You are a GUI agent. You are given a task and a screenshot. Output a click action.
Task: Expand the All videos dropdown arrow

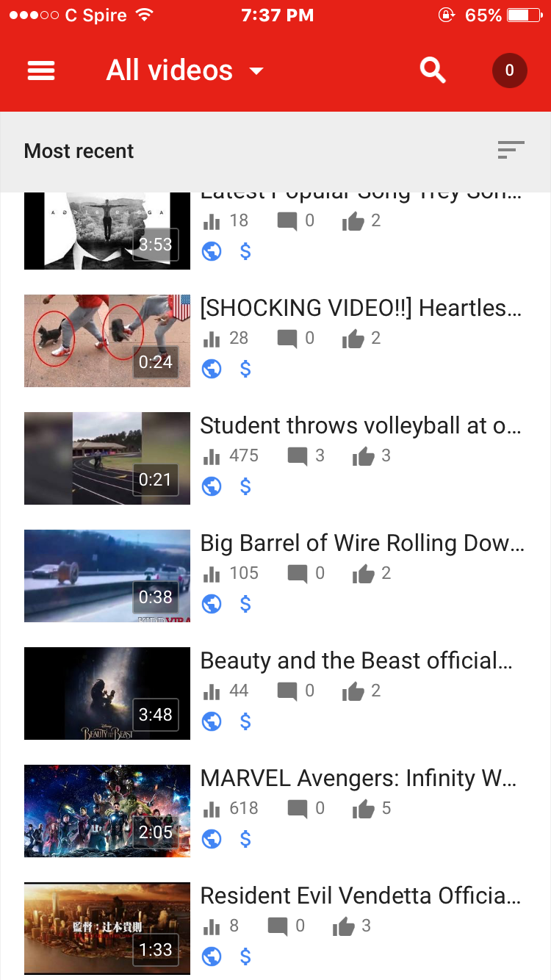pos(256,71)
